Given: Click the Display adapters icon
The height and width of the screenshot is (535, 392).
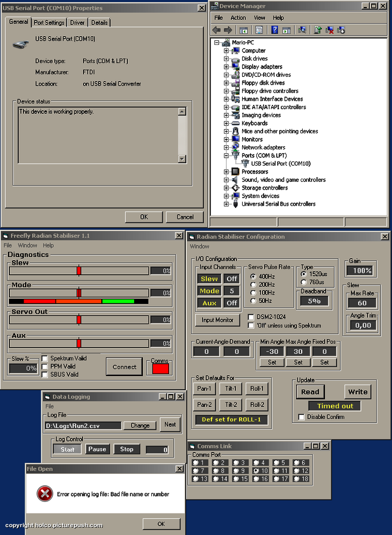Looking at the screenshot, I should (x=235, y=66).
